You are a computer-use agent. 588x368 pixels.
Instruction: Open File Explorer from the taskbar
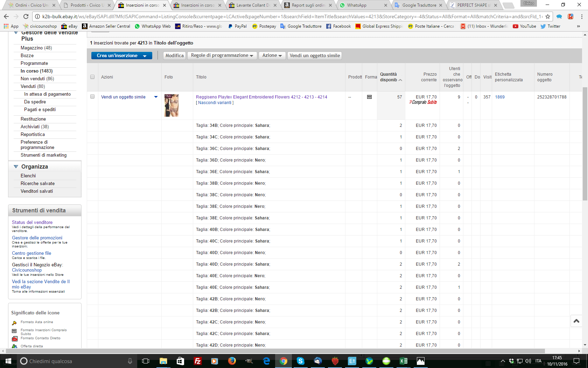tap(163, 361)
